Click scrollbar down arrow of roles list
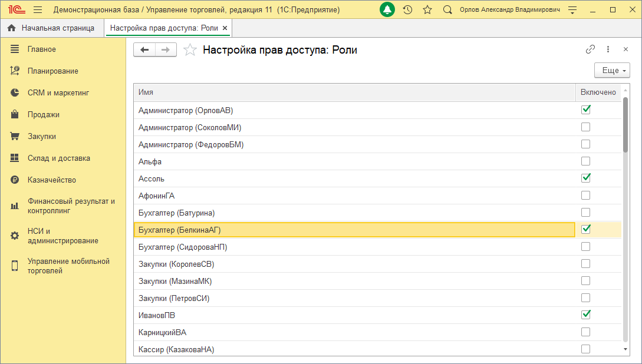642x364 pixels. (x=625, y=349)
